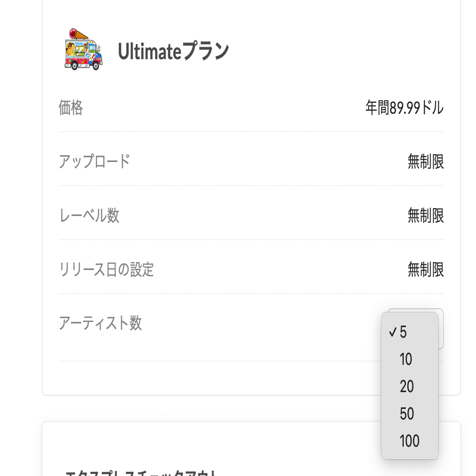Click the Ultimateプラン heading
This screenshot has height=476, width=476.
[173, 51]
